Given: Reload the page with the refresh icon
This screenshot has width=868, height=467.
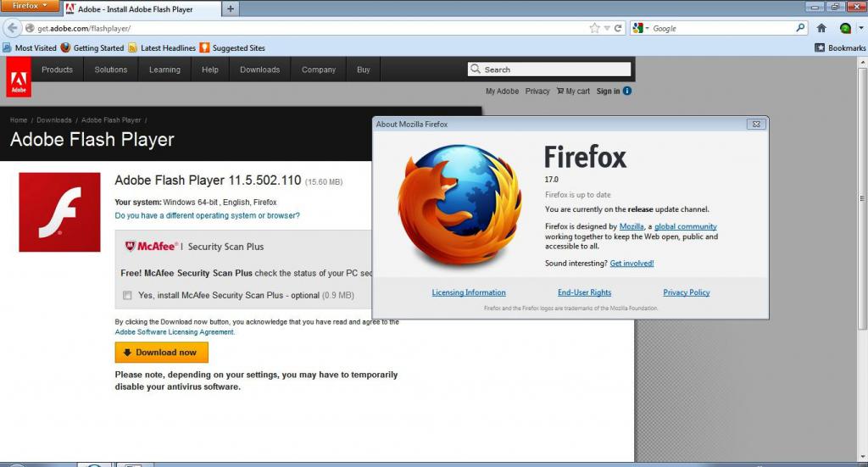Looking at the screenshot, I should coord(618,28).
